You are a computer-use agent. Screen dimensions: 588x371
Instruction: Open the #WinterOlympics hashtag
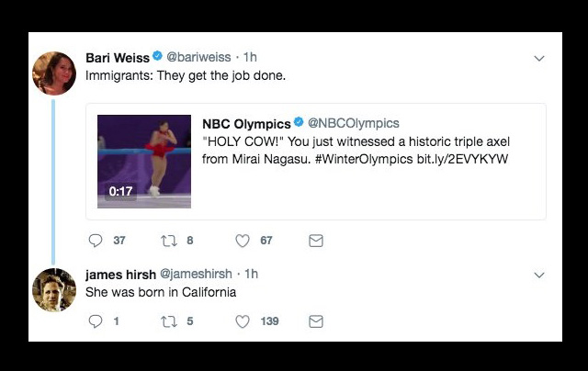(364, 159)
